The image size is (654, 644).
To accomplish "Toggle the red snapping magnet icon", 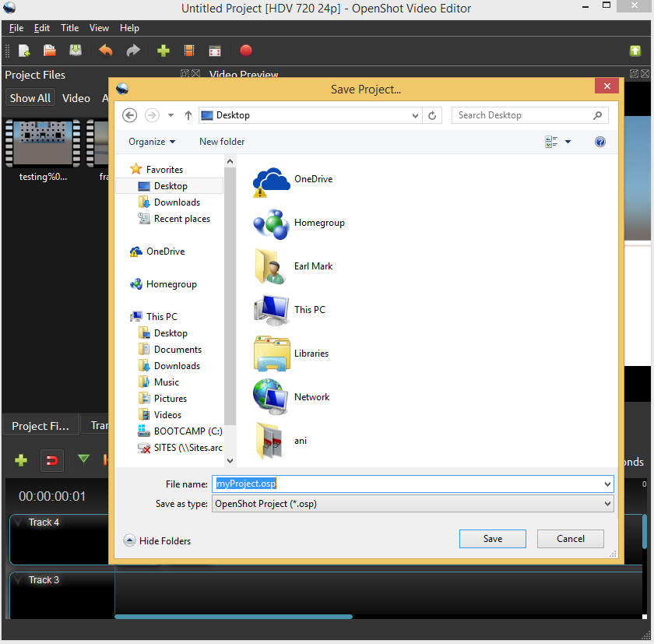I will click(52, 460).
